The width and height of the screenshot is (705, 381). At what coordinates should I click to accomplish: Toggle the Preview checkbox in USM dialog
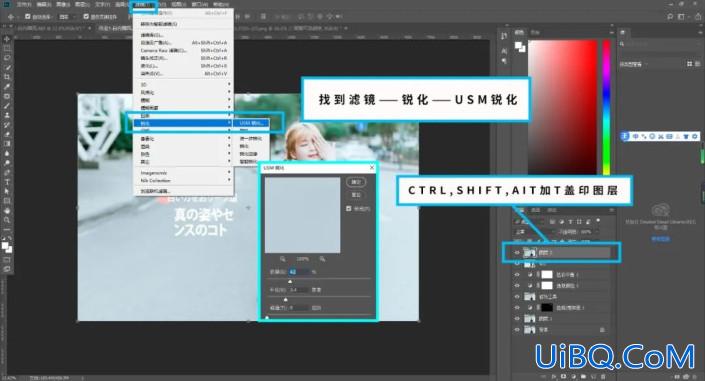point(348,208)
